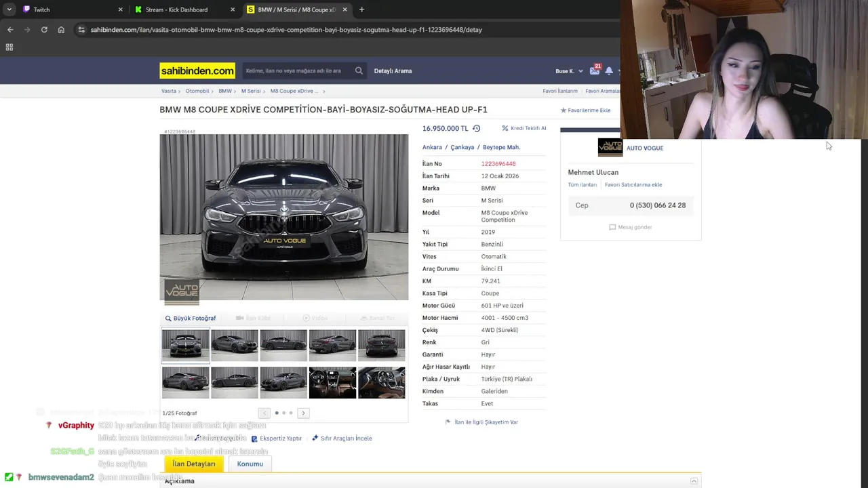Click the seller phone number 0 (530) 066 24 28

coord(658,205)
